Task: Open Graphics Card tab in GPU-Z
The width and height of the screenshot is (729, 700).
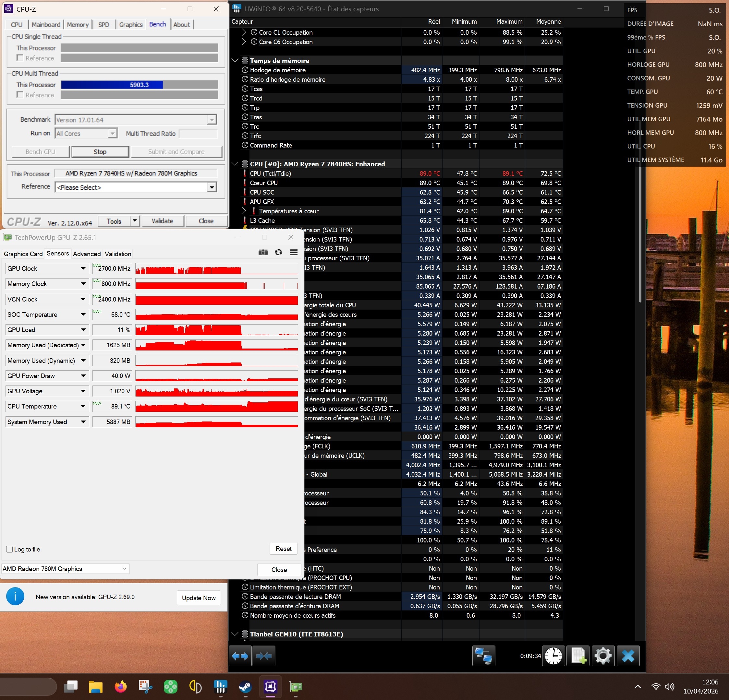Action: 23,254
